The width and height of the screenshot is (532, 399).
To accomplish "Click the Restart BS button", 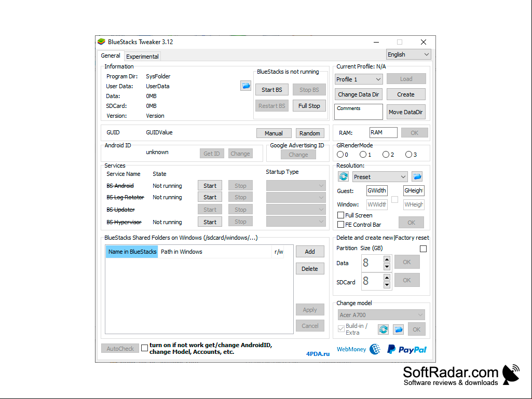I will pos(272,106).
